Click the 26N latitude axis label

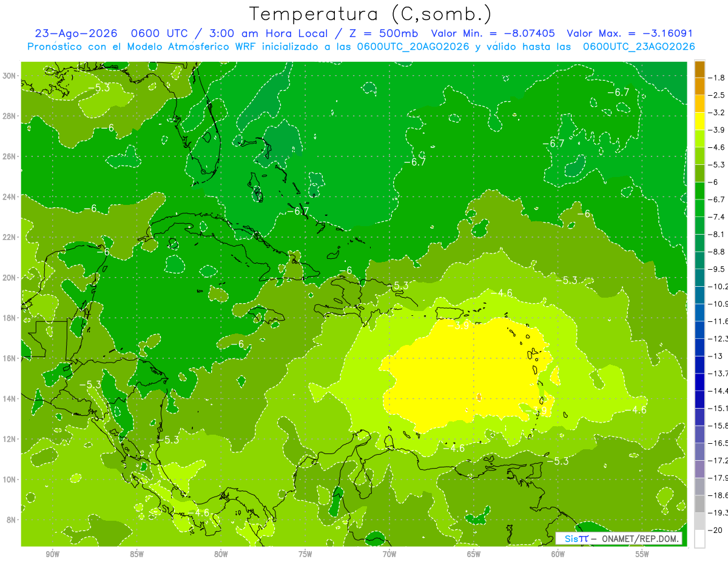[10, 156]
